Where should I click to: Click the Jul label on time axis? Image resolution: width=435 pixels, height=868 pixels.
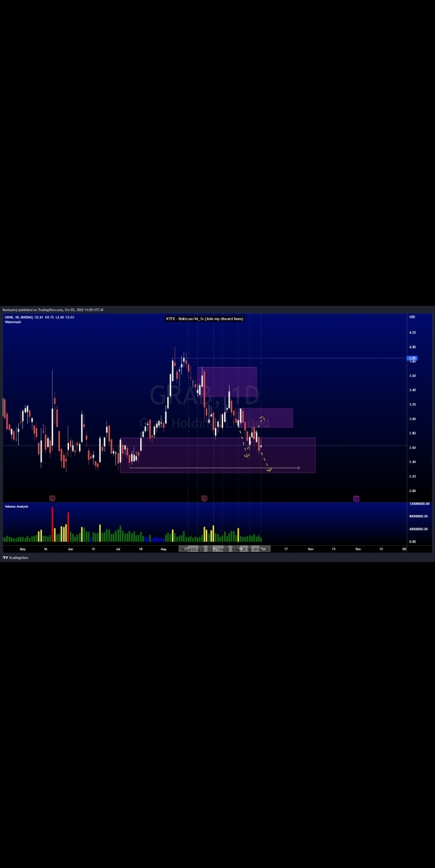coord(118,549)
